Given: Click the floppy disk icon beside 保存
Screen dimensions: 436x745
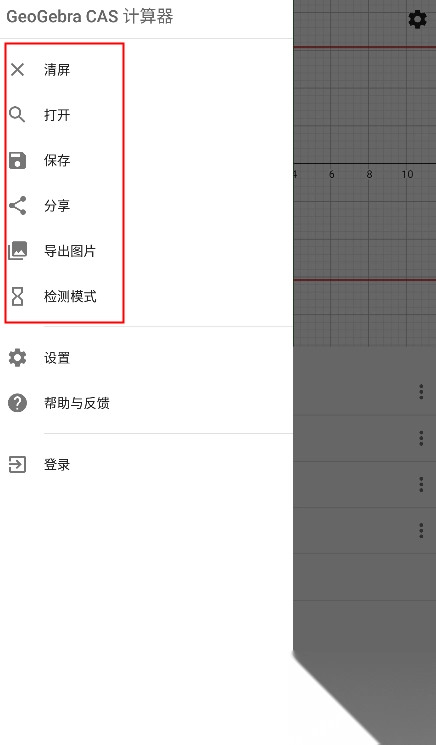Looking at the screenshot, I should pos(18,160).
